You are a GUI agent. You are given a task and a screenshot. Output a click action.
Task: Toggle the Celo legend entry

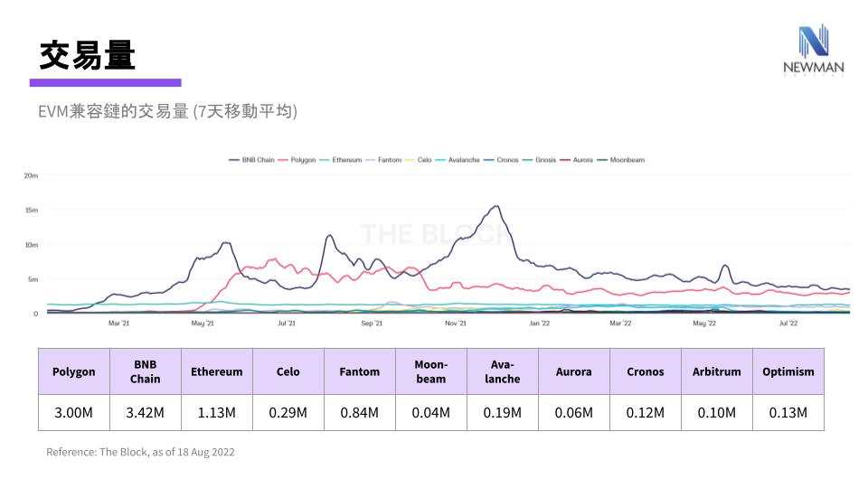click(x=418, y=160)
